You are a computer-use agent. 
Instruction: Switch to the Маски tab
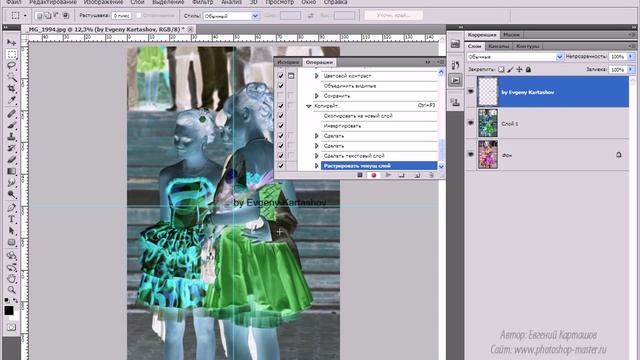point(511,35)
